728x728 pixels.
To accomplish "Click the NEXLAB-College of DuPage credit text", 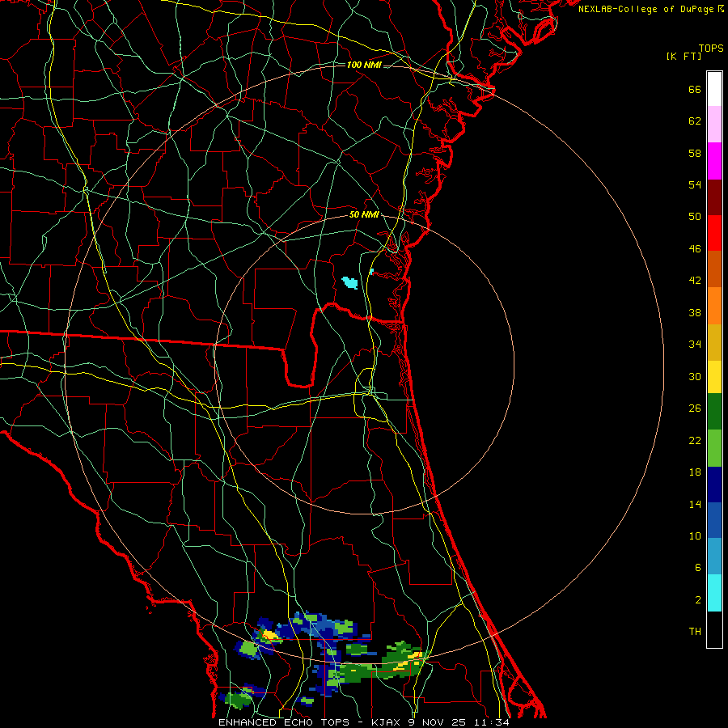I will 651,9.
